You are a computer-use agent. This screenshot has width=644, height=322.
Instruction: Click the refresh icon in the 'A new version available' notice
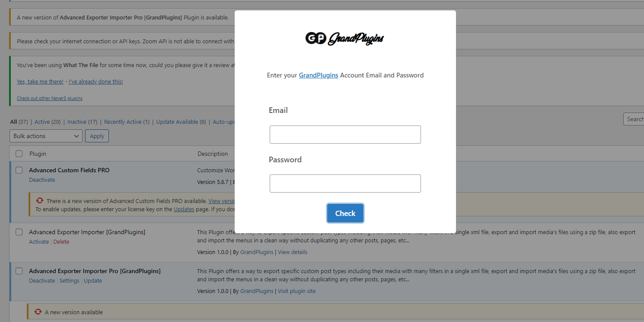39,311
